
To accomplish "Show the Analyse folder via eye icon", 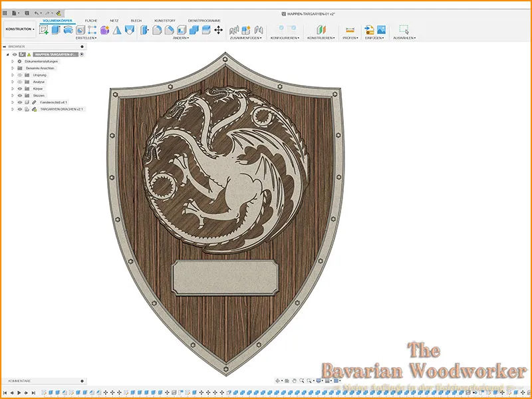I will click(20, 82).
